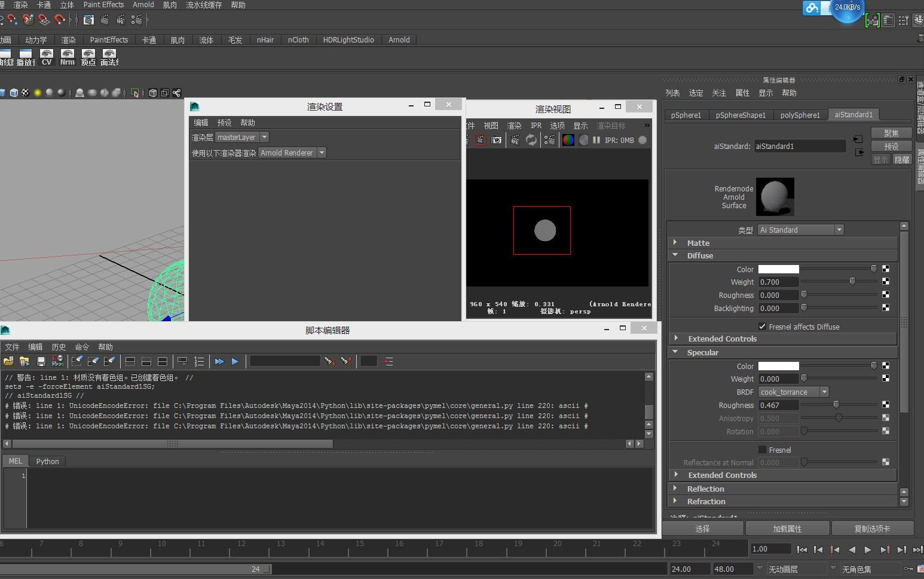Viewport: 924px width, 579px height.
Task: Click the yellow use-all-lights viewport icon
Action: click(38, 93)
